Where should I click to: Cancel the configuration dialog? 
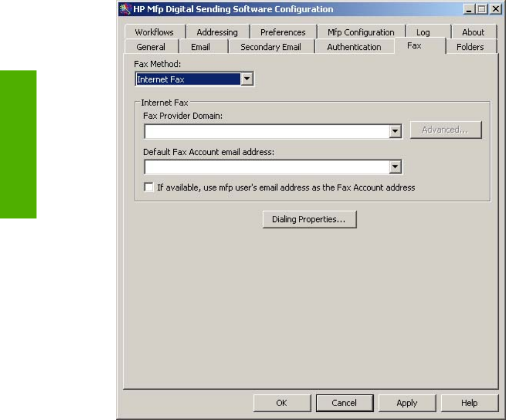[345, 403]
